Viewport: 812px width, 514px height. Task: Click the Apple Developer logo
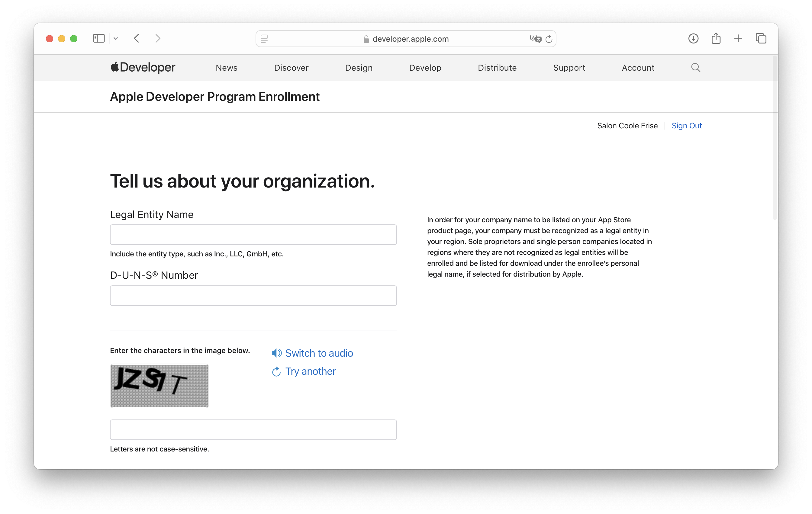pyautogui.click(x=143, y=67)
